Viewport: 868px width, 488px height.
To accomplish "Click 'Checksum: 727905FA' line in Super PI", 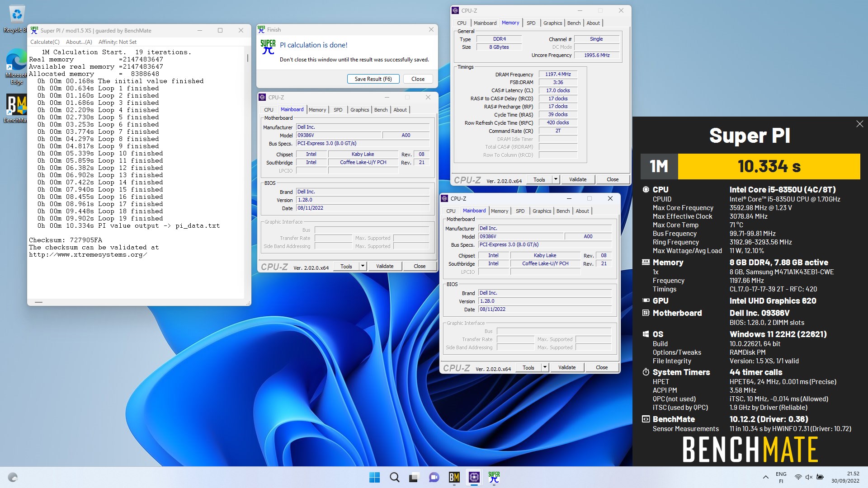I will [66, 240].
